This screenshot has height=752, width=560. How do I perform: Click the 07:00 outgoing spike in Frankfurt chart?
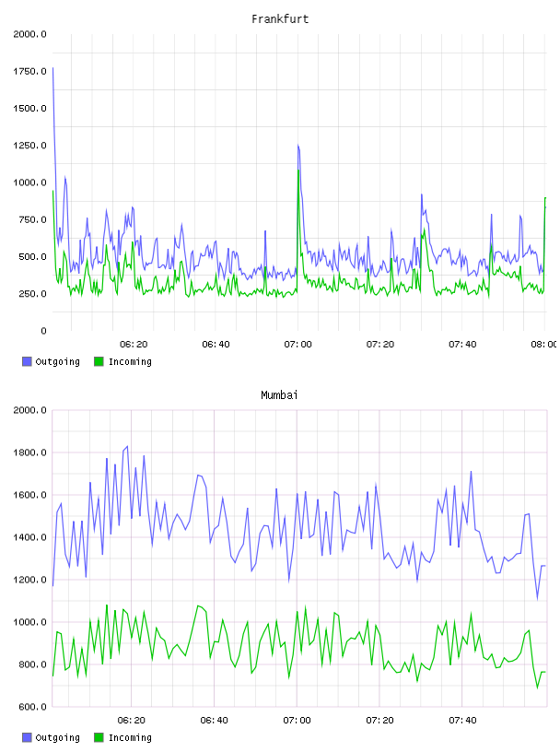click(x=298, y=147)
